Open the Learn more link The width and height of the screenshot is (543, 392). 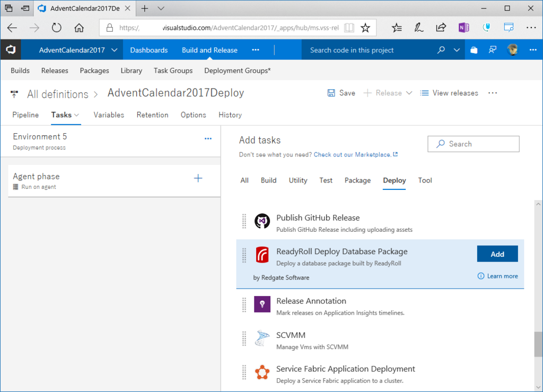(498, 276)
